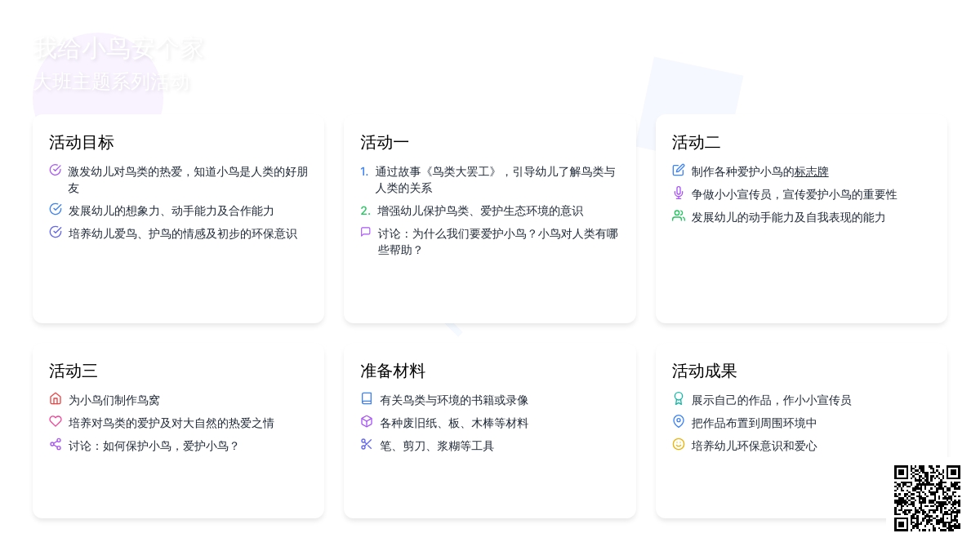The image size is (980, 551).
Task: Click edit pencil icon beside 制作各种爱护小鸟的标志牌
Action: [679, 170]
